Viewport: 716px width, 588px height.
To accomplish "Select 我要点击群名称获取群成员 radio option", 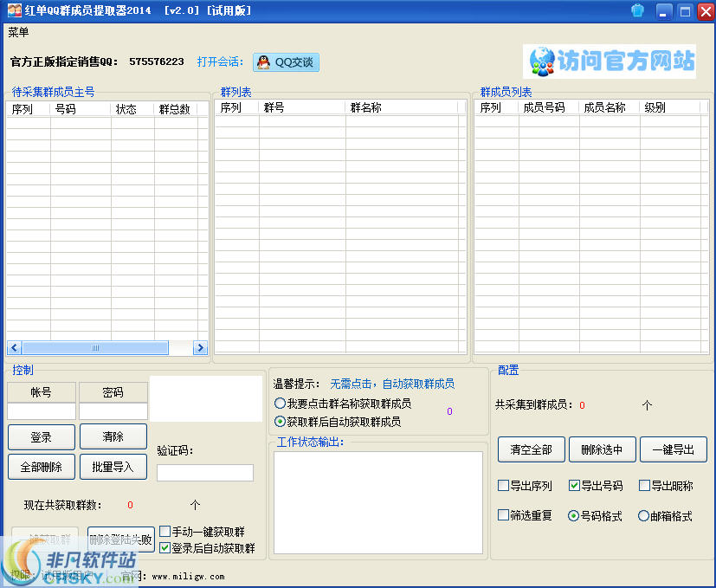I will [x=280, y=404].
